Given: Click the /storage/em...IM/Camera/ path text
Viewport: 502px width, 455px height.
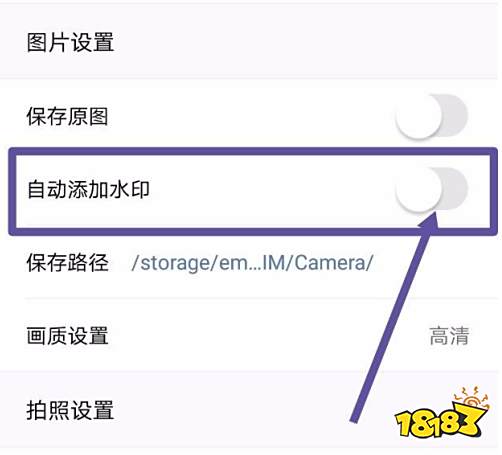Looking at the screenshot, I should [252, 263].
